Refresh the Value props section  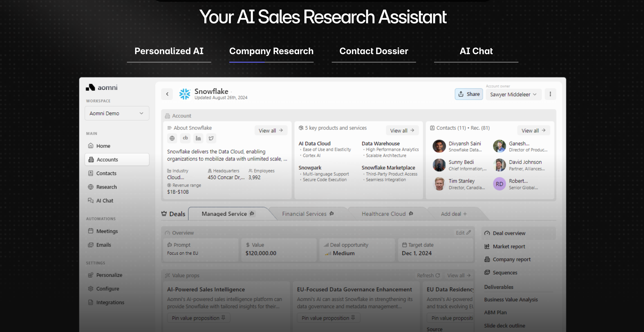(x=428, y=275)
